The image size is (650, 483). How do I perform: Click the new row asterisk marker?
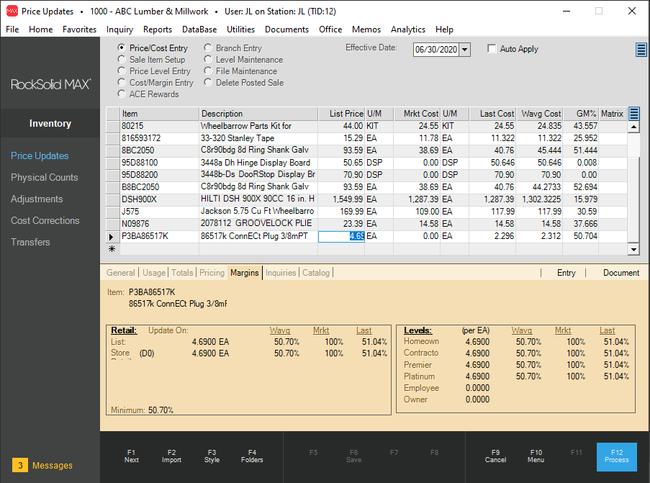(x=111, y=248)
